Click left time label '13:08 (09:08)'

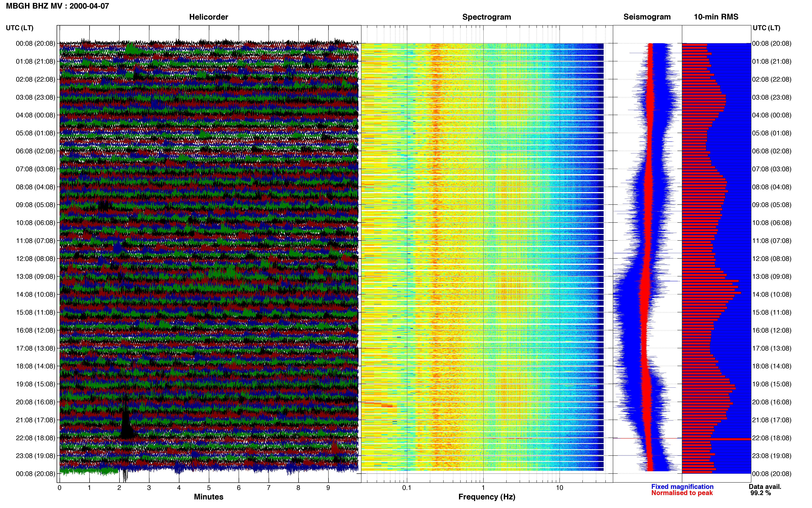[36, 277]
